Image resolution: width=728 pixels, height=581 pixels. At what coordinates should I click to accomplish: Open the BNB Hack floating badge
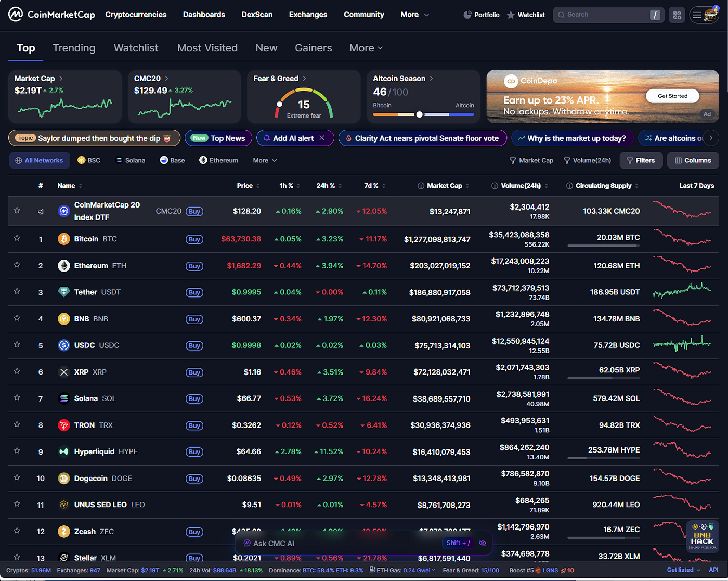702,536
